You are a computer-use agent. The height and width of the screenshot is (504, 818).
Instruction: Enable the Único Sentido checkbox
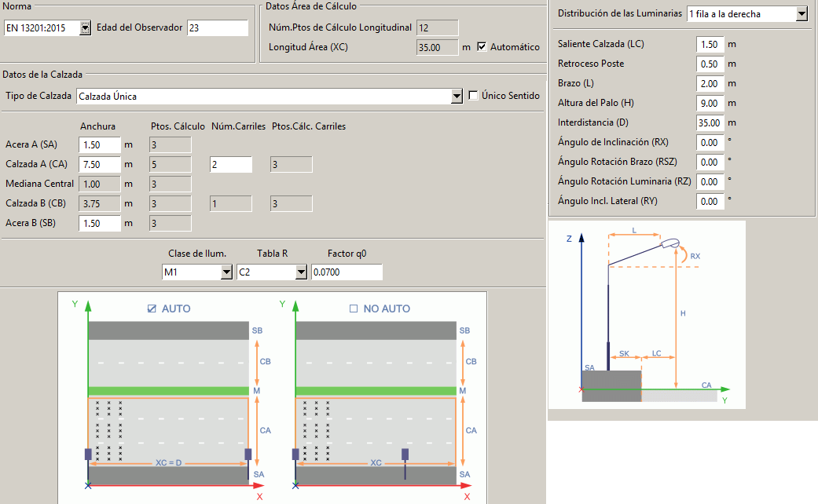click(x=473, y=96)
